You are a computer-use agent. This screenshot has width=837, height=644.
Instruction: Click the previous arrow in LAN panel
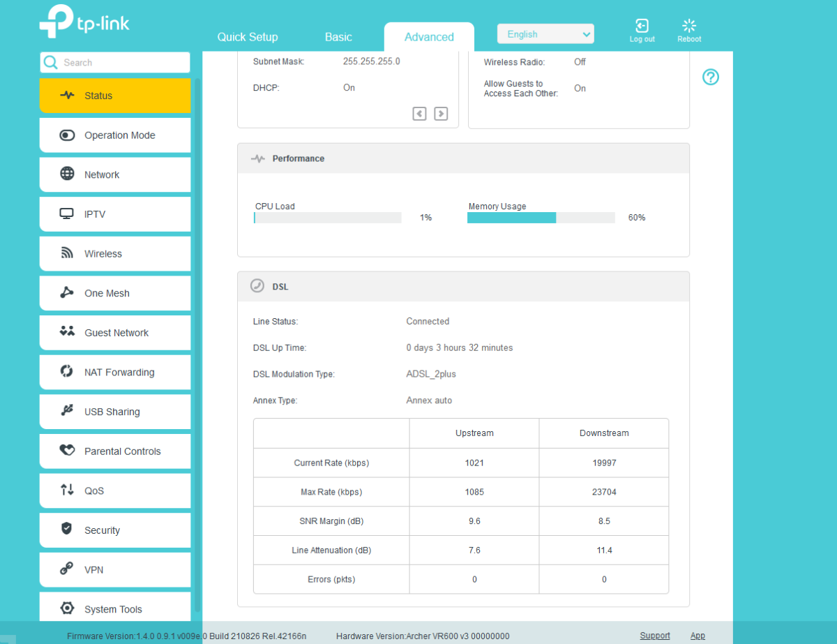pos(419,113)
